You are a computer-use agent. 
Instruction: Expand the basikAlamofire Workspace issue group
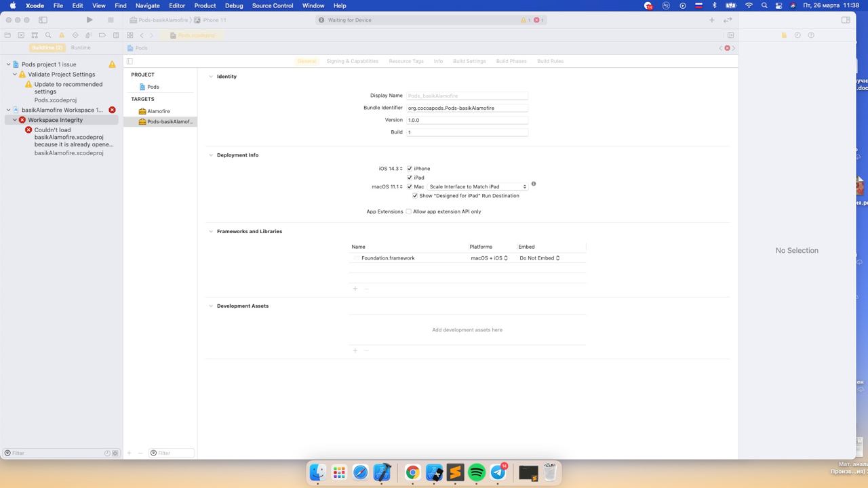pyautogui.click(x=8, y=110)
